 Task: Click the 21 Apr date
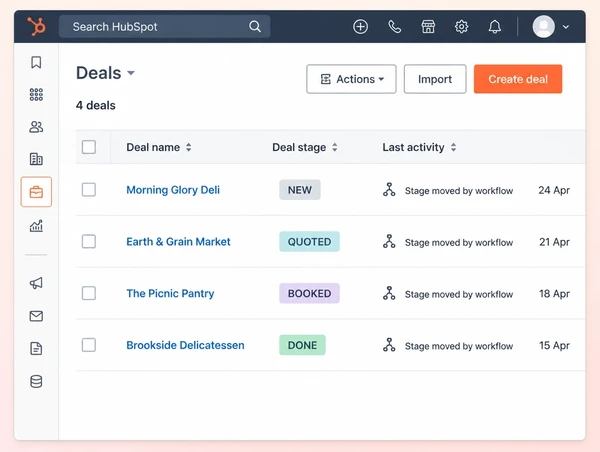[x=554, y=242]
